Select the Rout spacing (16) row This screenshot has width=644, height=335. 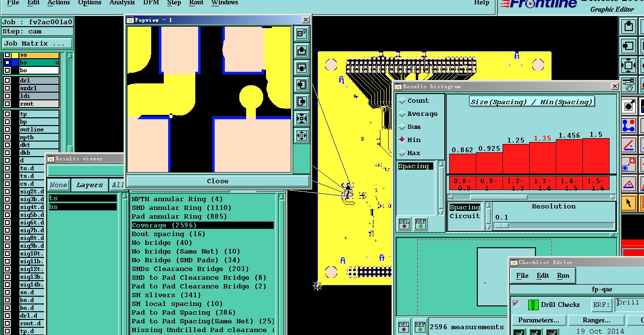pos(203,234)
